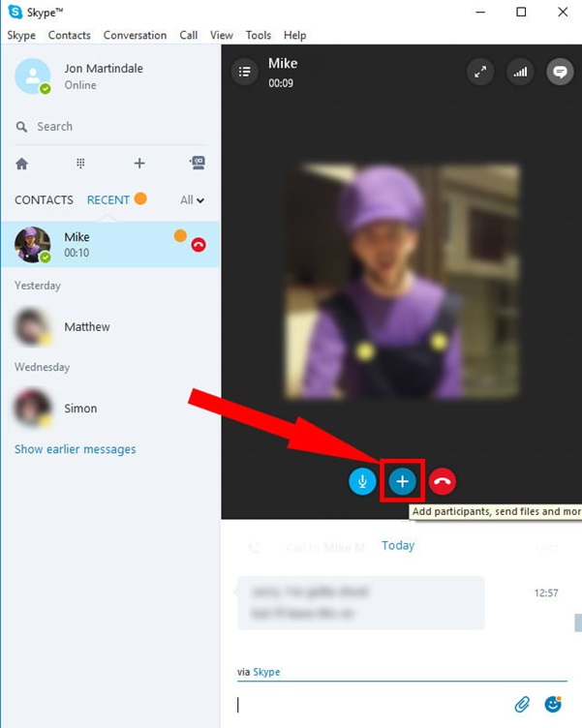
Task: Open the dial pad icon
Action: pos(80,164)
